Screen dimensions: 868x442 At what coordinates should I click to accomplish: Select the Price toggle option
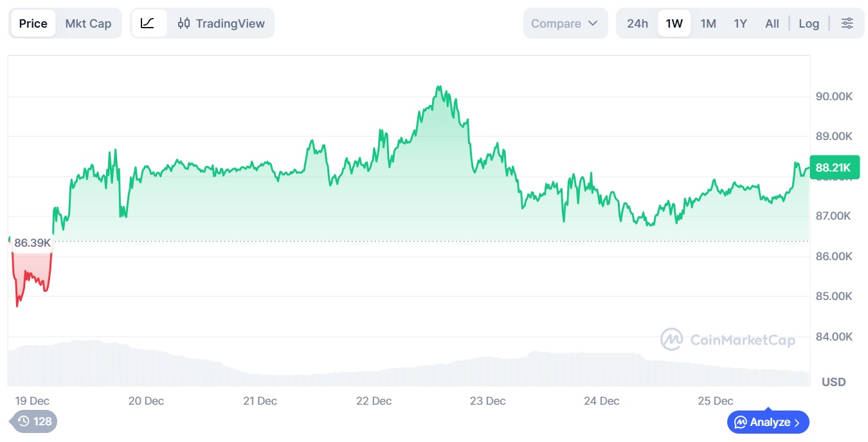[33, 24]
